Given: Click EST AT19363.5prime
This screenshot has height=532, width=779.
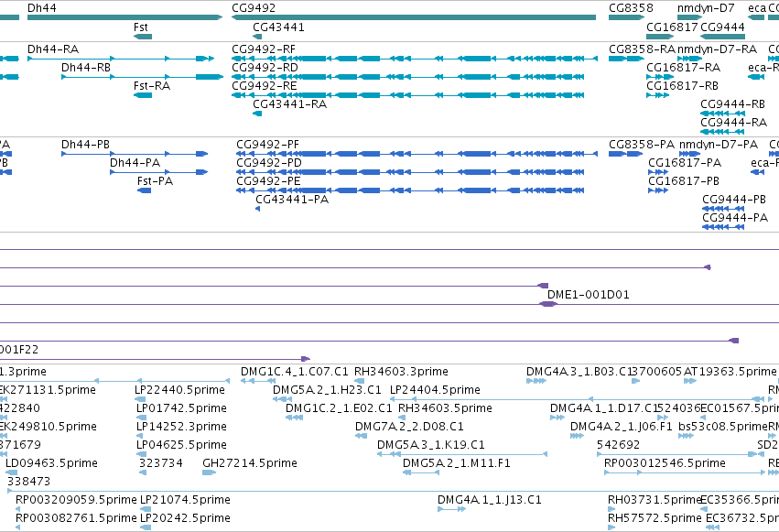Looking at the screenshot, I should pos(690,381).
